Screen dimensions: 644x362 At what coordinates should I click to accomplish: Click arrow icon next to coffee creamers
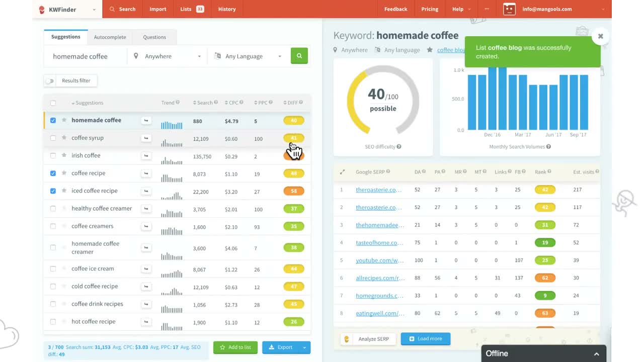[146, 226]
